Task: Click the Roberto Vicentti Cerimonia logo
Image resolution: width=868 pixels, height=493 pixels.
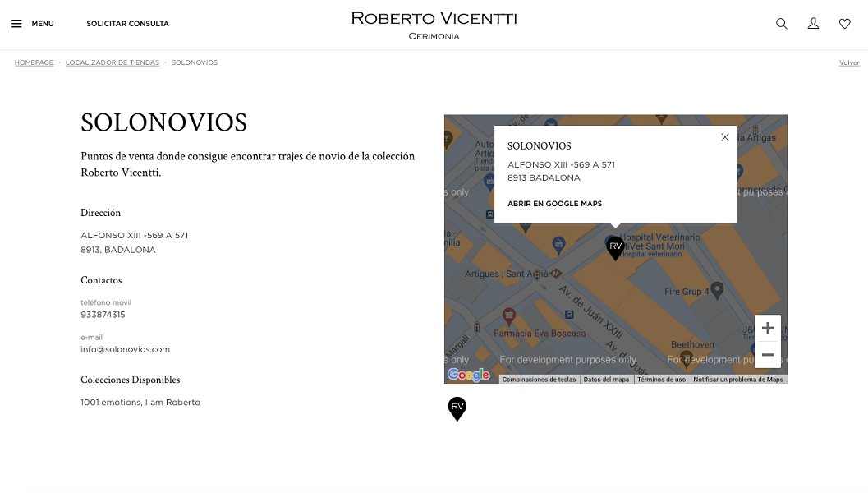Action: [x=434, y=25]
